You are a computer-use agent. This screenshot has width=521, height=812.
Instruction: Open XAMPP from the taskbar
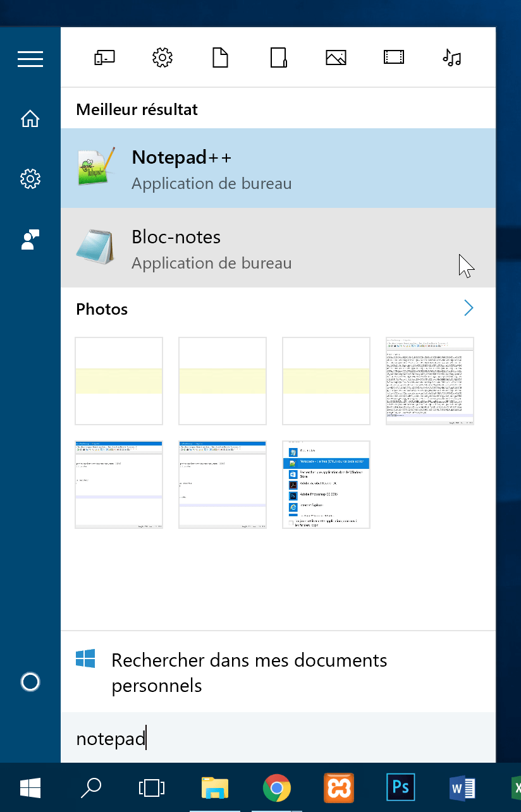338,787
